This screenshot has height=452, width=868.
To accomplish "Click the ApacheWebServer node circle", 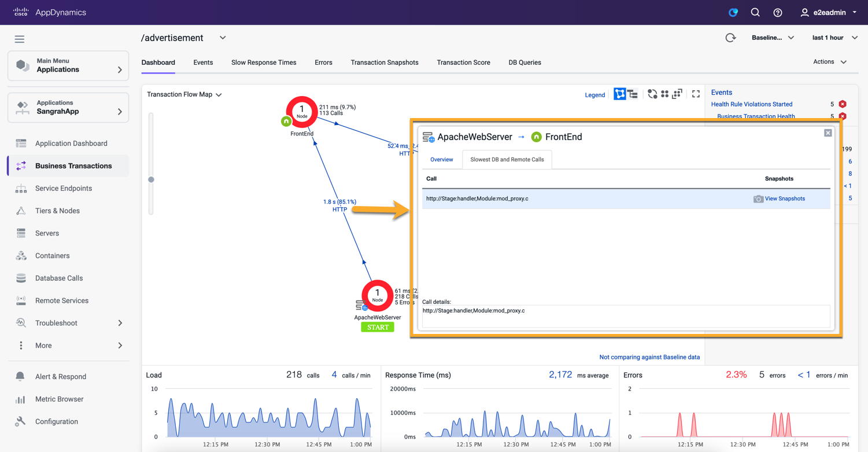I will click(378, 295).
